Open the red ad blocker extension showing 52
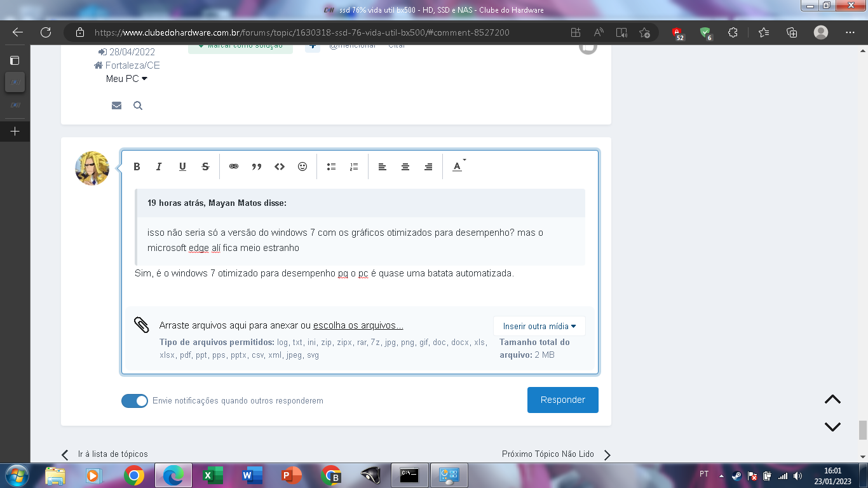Screen dimensions: 868x488 pos(678,33)
